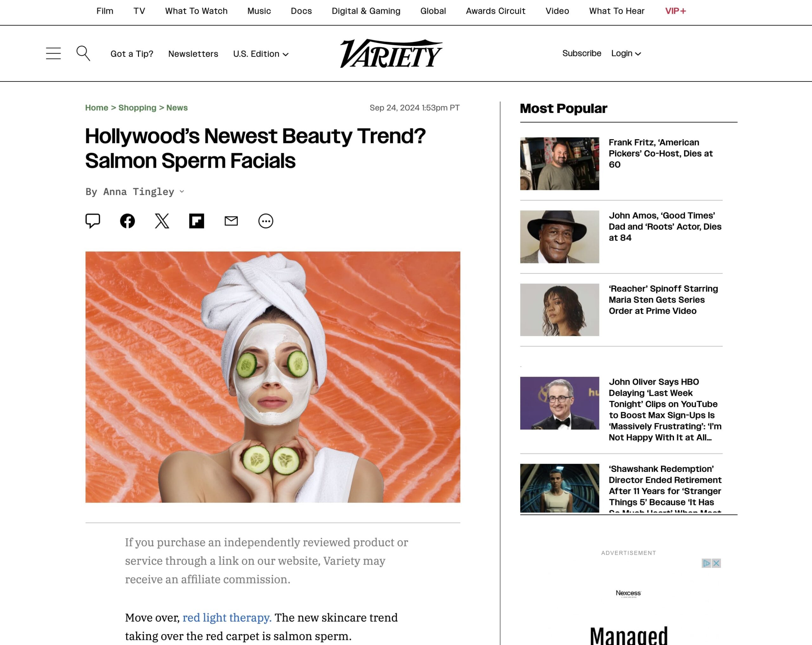The width and height of the screenshot is (812, 645).
Task: Click the search magnifier icon
Action: [83, 54]
